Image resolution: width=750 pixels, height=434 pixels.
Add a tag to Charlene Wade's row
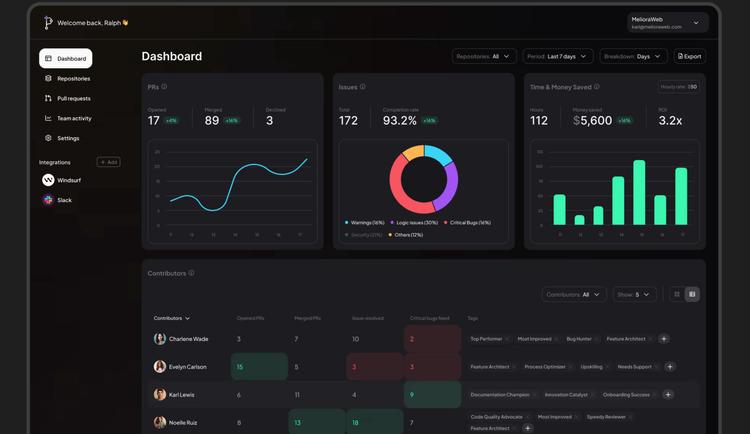[664, 339]
